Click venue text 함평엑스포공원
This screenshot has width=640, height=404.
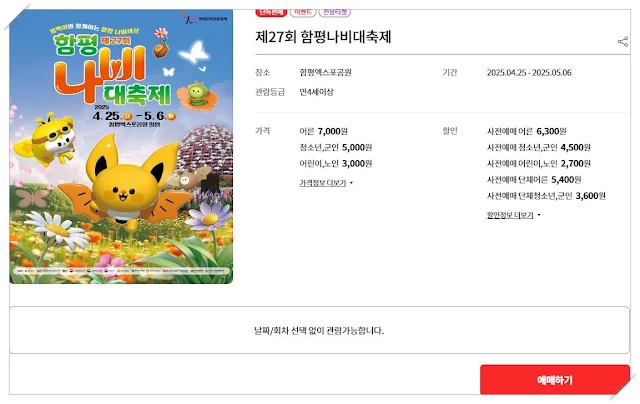(x=325, y=72)
